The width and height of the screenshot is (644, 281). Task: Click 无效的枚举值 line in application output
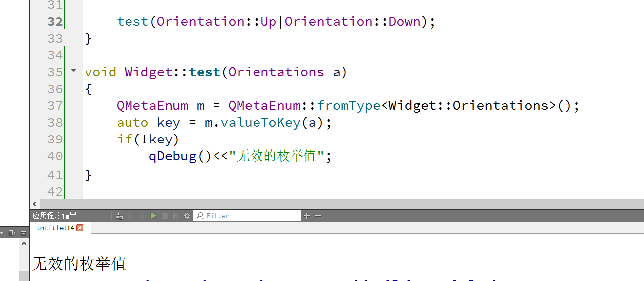pos(79,264)
